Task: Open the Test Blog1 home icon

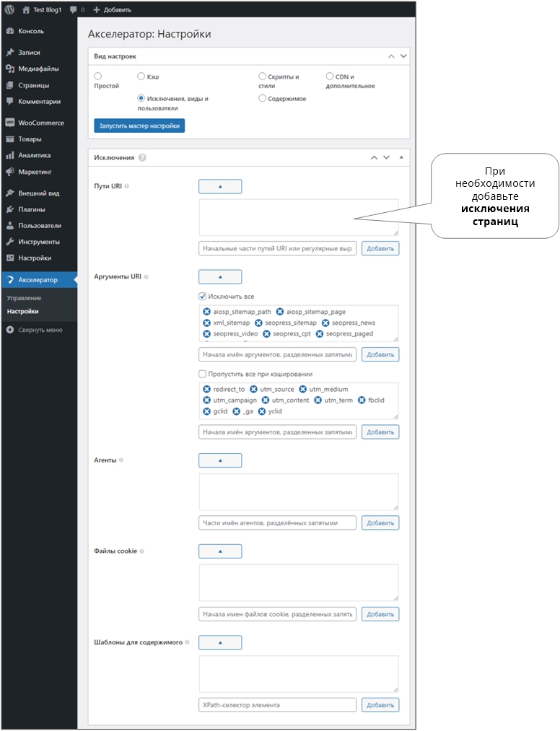Action: (x=26, y=9)
